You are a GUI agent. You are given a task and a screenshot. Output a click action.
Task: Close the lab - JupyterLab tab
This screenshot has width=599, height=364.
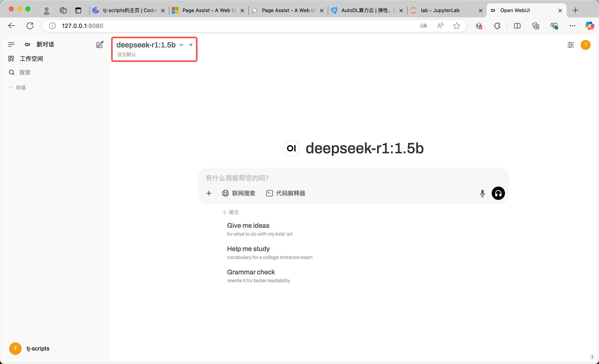click(x=480, y=10)
